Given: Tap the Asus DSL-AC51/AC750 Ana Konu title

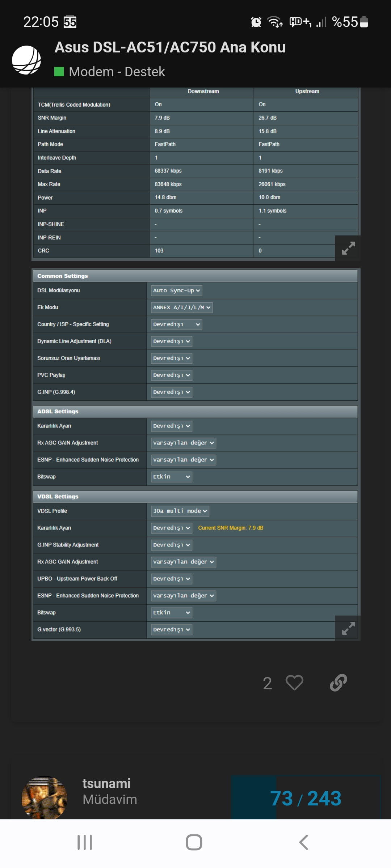Looking at the screenshot, I should pyautogui.click(x=170, y=47).
